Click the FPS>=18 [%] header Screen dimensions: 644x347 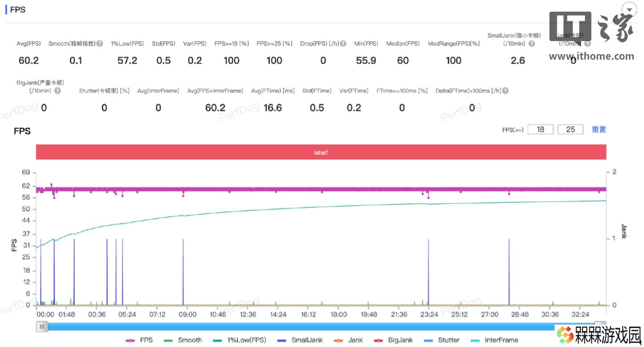pos(231,44)
